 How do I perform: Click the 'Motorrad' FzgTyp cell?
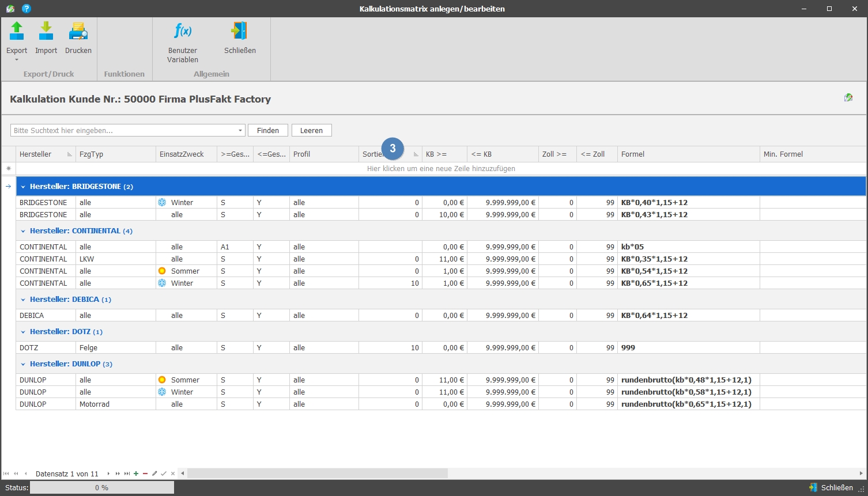116,404
